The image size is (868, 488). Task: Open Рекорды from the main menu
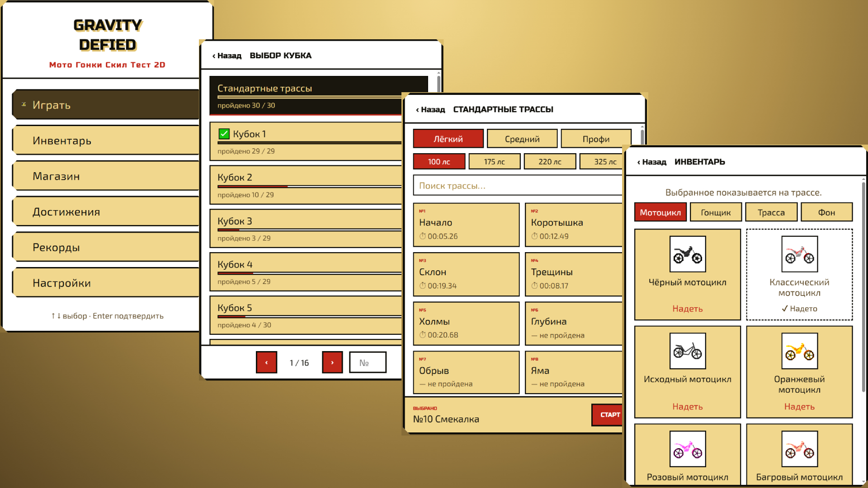click(x=106, y=247)
